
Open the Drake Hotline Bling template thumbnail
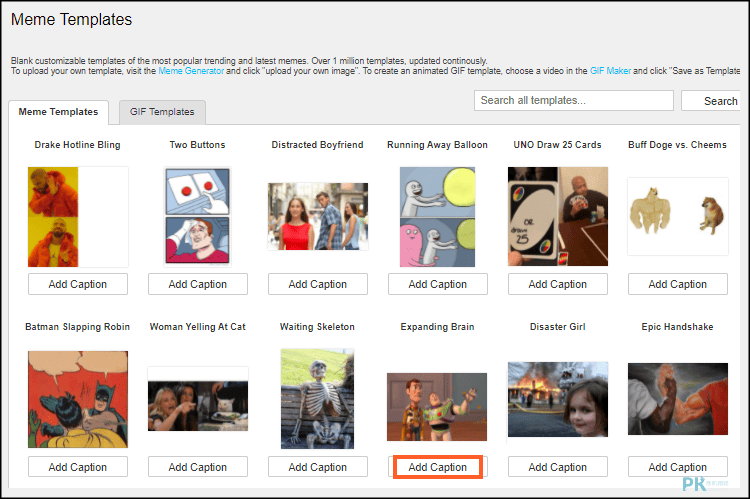click(x=77, y=217)
